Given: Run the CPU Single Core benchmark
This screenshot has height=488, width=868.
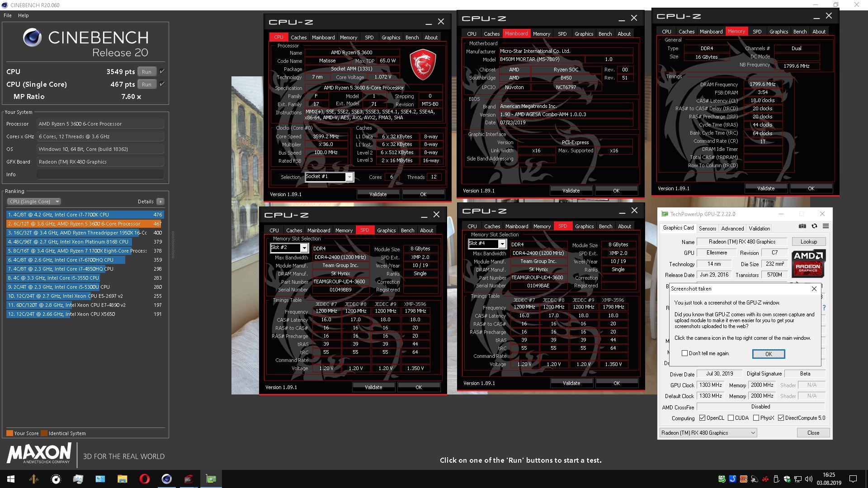Looking at the screenshot, I should pos(146,84).
